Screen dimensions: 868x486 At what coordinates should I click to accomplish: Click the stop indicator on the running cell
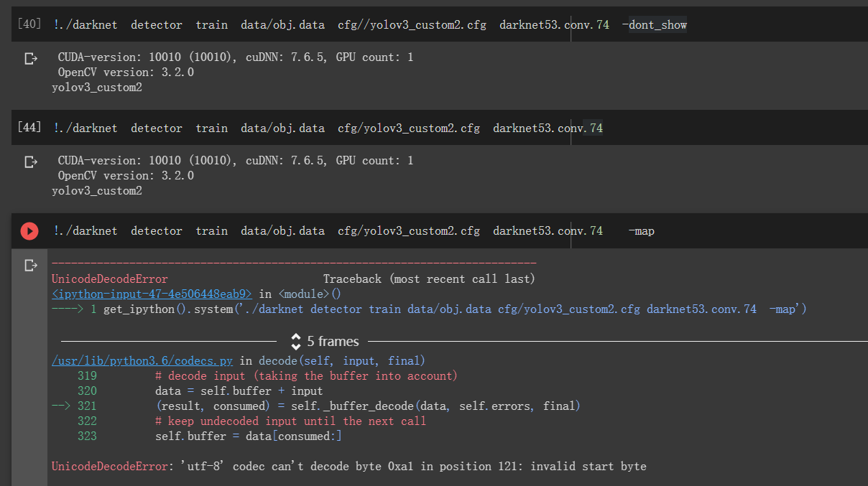[x=29, y=230]
